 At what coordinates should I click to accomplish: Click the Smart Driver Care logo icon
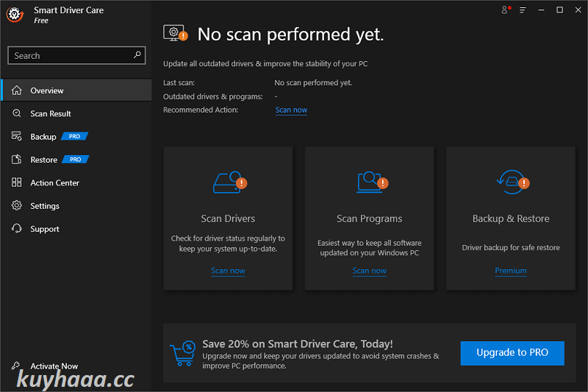[x=15, y=15]
